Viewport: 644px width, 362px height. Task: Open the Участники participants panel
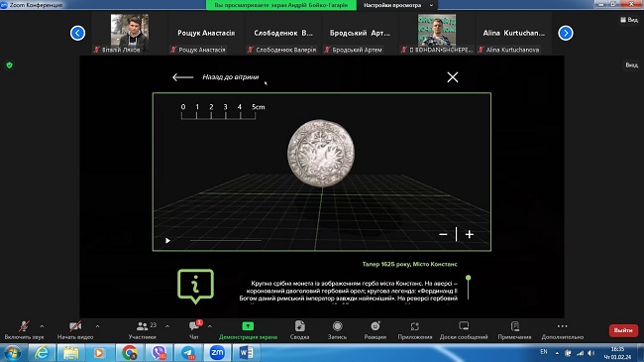pos(142,326)
